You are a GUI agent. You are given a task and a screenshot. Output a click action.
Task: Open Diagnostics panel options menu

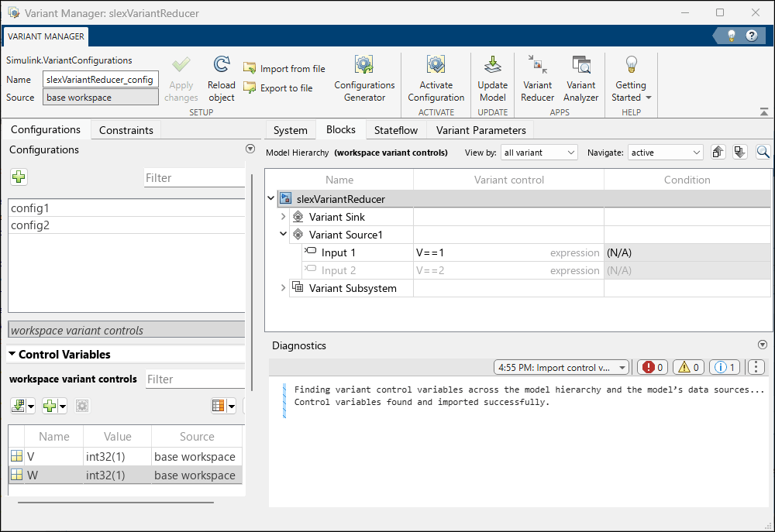[762, 345]
